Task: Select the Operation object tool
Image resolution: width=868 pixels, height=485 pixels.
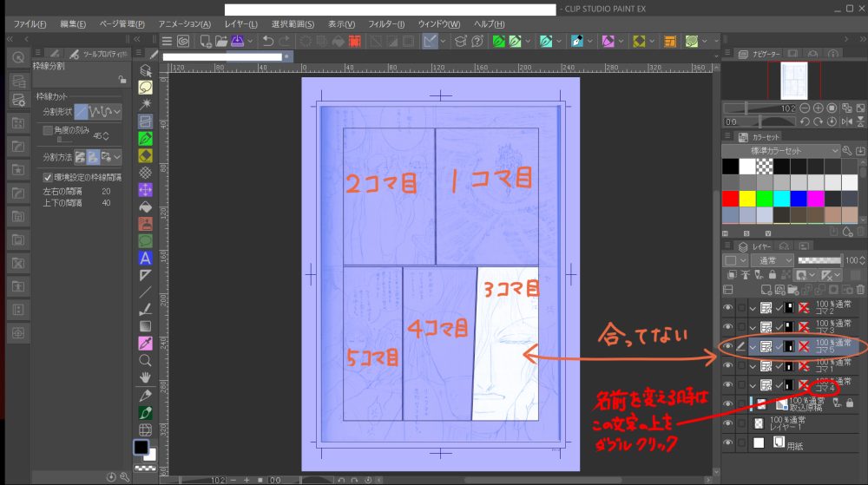Action: click(145, 71)
